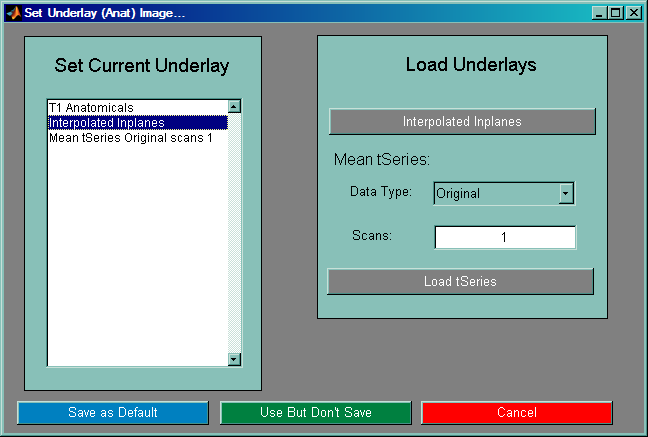Close the Set Underlay dialog window
This screenshot has height=437, width=648.
(633, 13)
